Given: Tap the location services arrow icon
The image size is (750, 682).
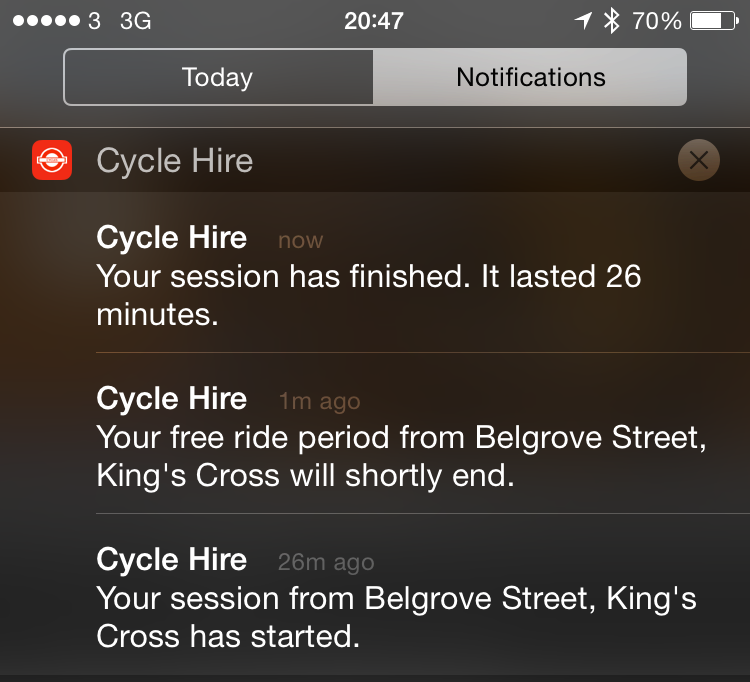Looking at the screenshot, I should pyautogui.click(x=583, y=21).
